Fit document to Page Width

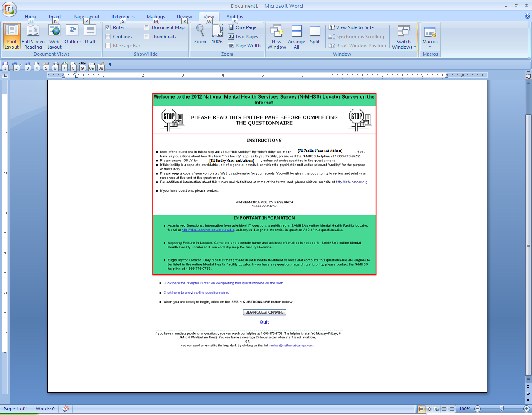(x=244, y=46)
